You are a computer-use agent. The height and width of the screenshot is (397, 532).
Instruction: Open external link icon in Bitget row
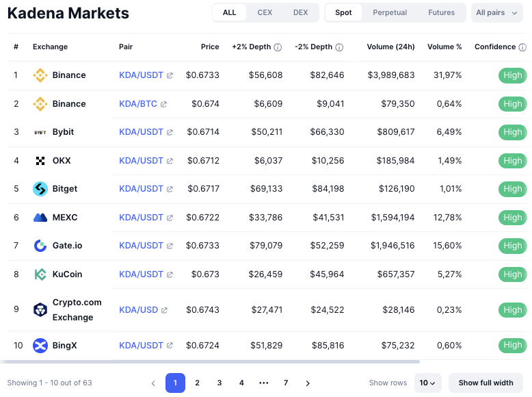(170, 189)
